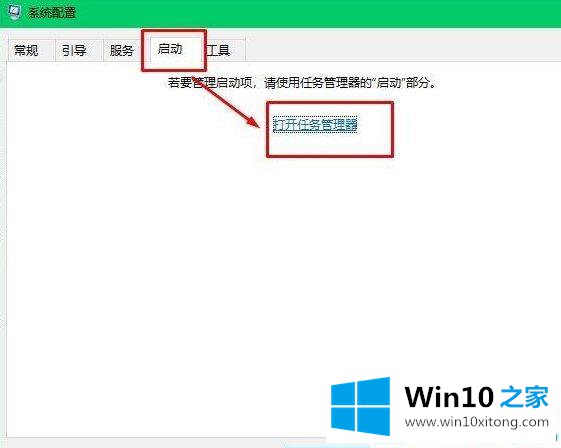The width and height of the screenshot is (561, 448).
Task: Click the blue Windows logo watermark
Action: click(x=361, y=406)
